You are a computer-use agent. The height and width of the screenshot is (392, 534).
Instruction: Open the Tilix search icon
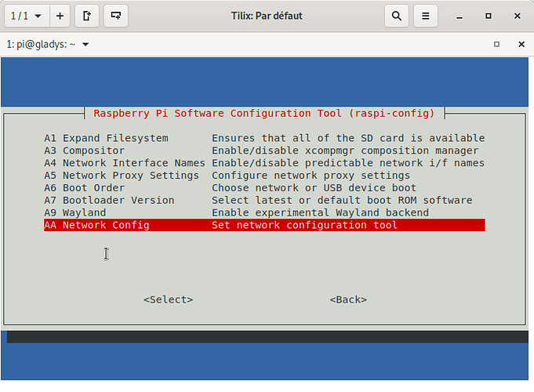pos(397,16)
